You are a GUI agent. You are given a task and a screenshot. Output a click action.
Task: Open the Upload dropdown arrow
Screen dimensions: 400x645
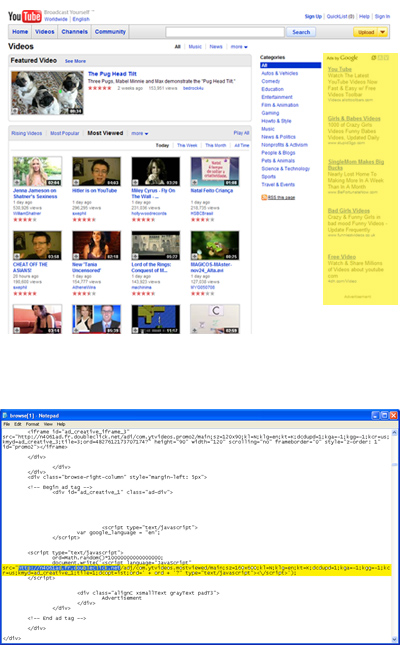coord(383,32)
